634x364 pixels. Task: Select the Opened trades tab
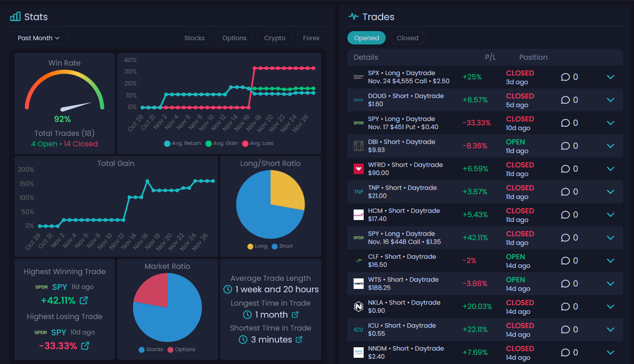pos(366,38)
